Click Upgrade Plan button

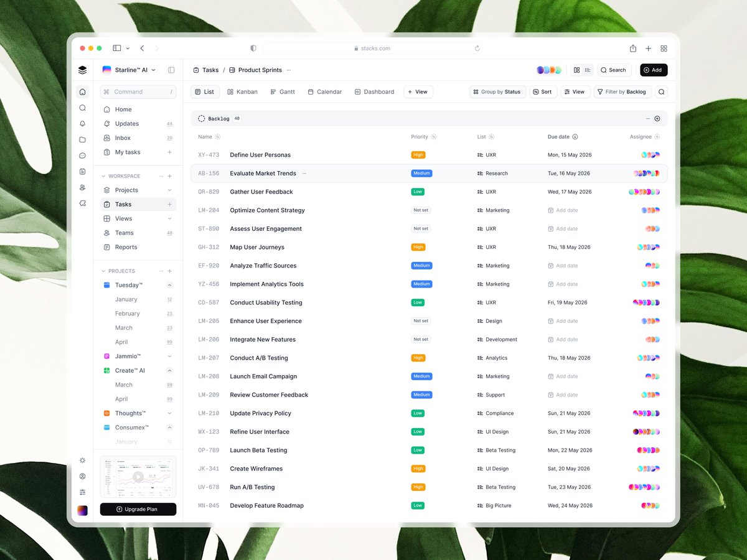point(138,509)
